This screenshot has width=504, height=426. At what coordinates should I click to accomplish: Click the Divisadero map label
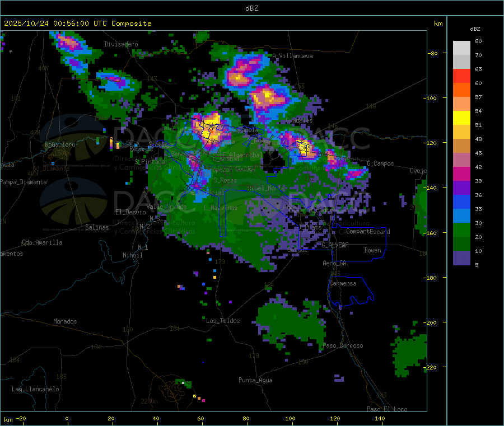coord(121,44)
